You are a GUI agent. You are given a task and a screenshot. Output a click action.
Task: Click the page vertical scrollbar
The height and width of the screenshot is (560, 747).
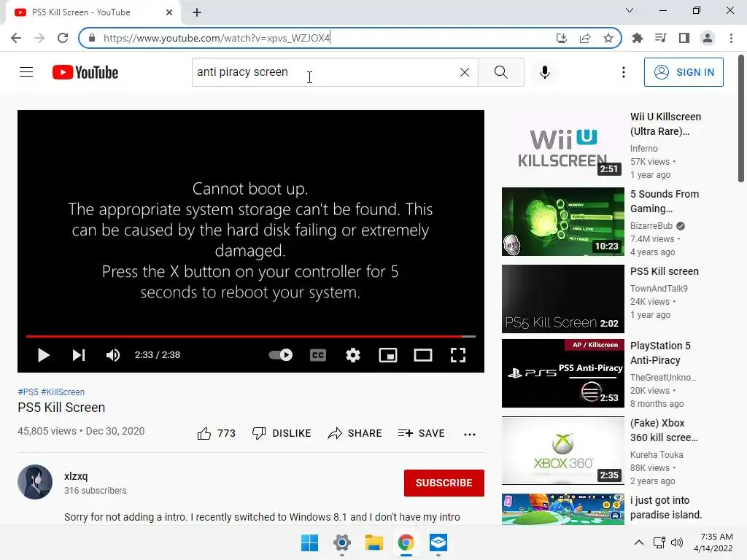click(x=741, y=119)
